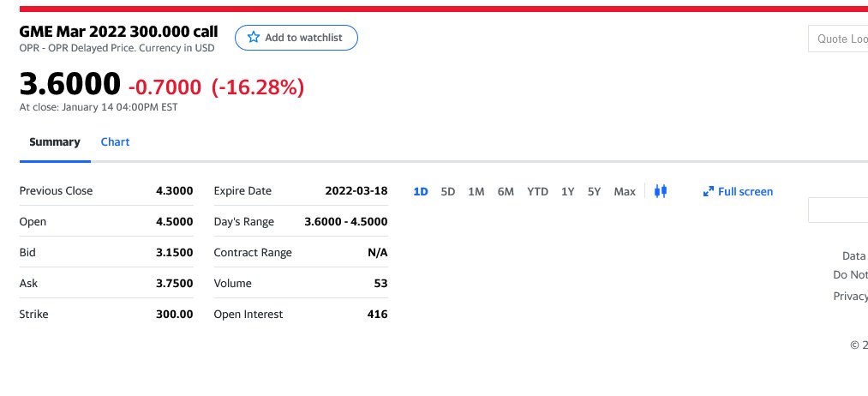The width and height of the screenshot is (868, 396).
Task: Click the Add to watchlist button
Action: [x=296, y=38]
